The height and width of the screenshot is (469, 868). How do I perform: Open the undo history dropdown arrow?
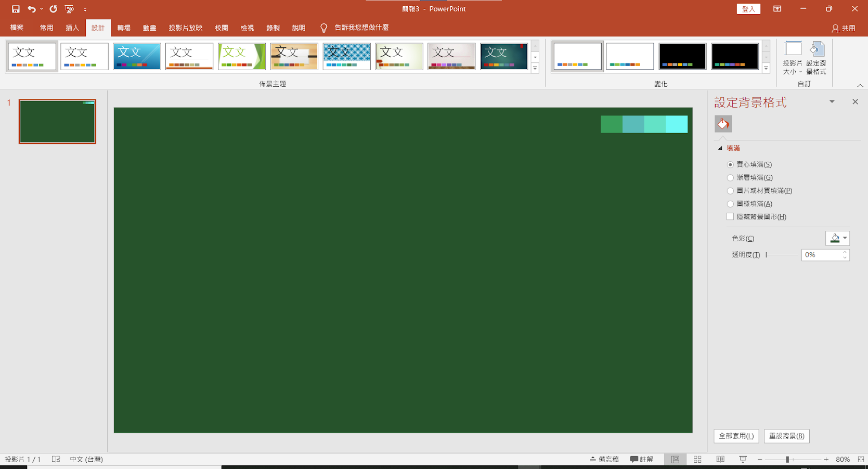42,9
